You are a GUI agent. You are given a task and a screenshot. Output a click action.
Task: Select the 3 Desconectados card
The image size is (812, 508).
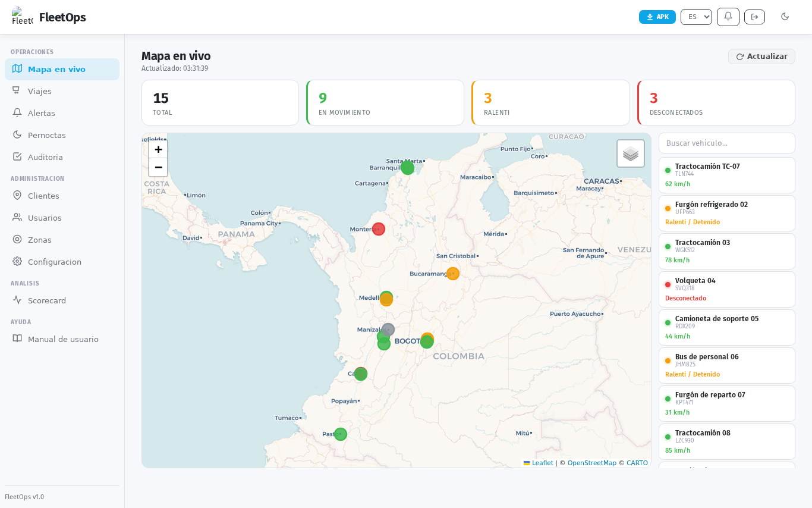pyautogui.click(x=716, y=103)
